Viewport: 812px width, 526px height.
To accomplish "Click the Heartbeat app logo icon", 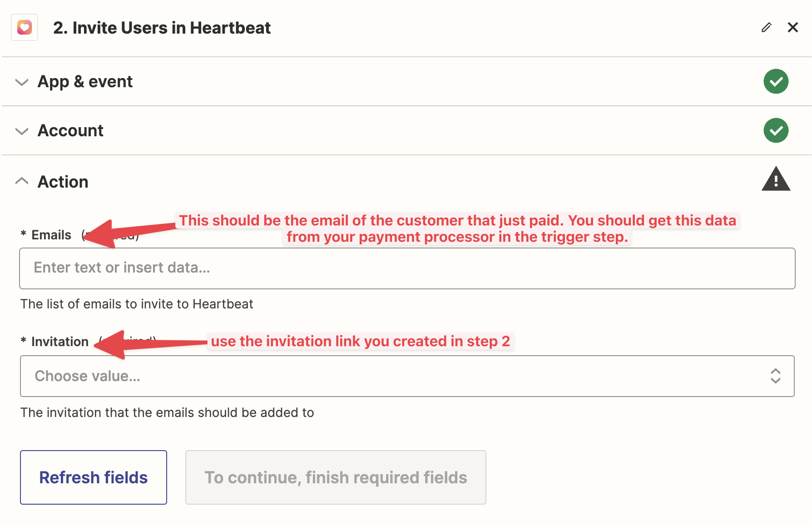I will coord(25,28).
